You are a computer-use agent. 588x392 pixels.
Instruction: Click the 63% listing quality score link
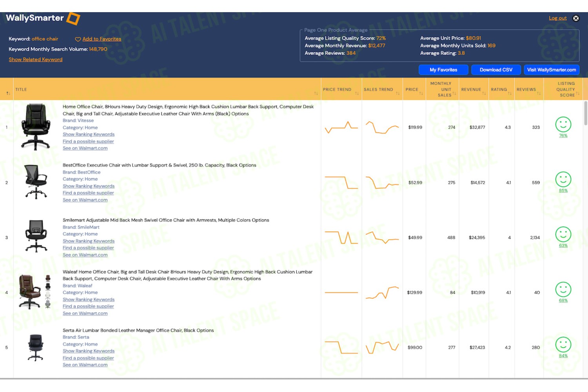(x=563, y=245)
